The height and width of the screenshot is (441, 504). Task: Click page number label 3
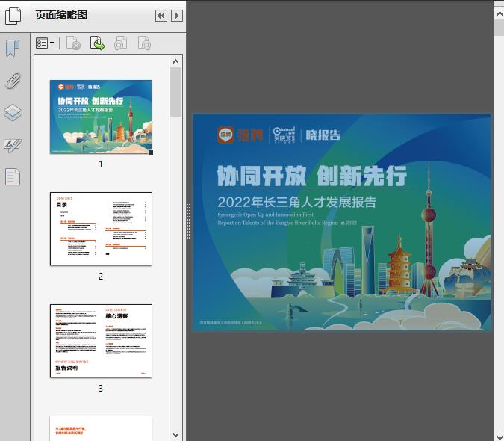click(x=101, y=388)
